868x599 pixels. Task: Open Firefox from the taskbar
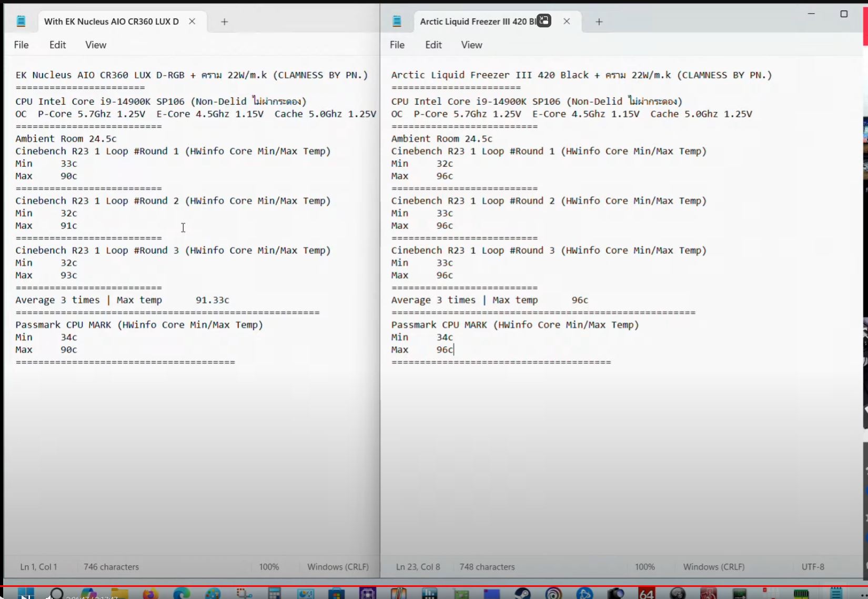pos(150,594)
